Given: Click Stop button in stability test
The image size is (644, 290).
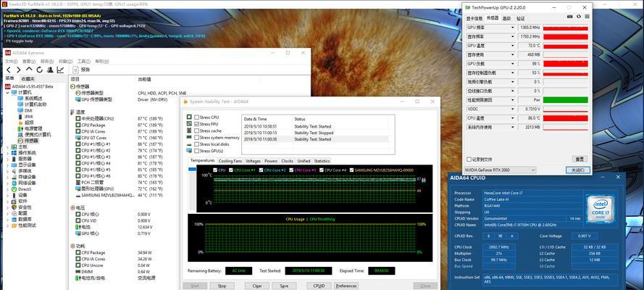Looking at the screenshot, I should pyautogui.click(x=222, y=286).
